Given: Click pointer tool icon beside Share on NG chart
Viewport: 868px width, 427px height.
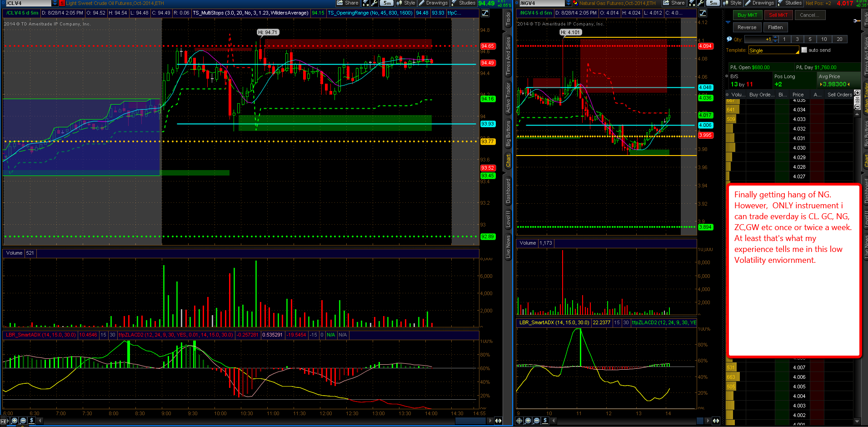Looking at the screenshot, I should pos(692,3).
